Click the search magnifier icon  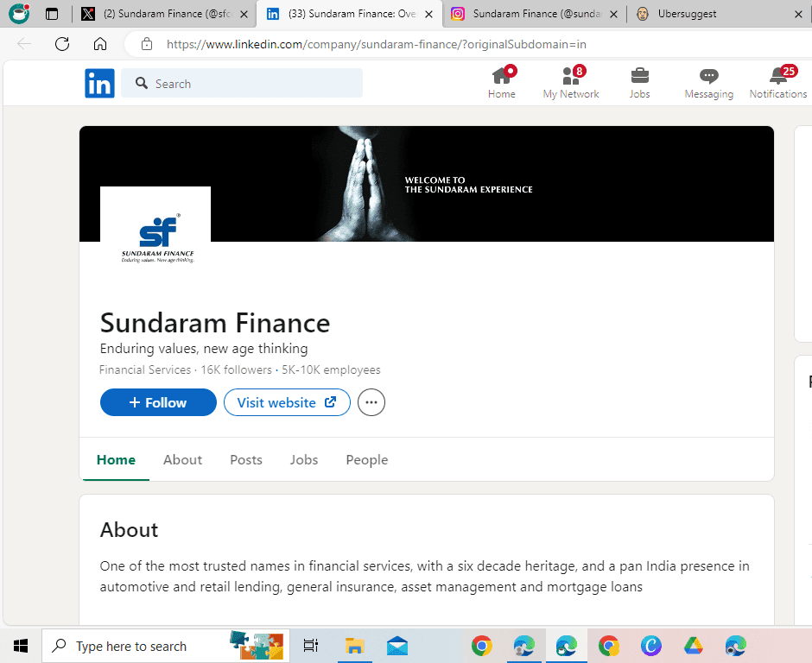coord(142,83)
